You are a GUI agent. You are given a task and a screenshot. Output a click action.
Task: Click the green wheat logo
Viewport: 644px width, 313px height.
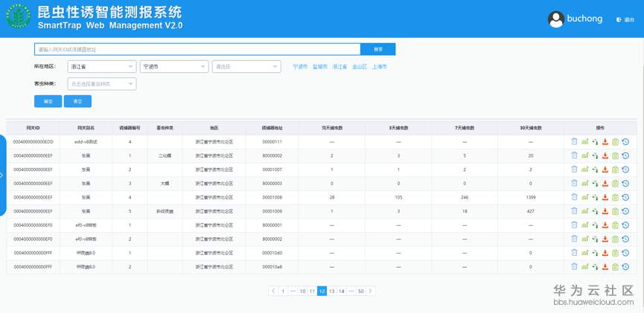click(x=18, y=16)
